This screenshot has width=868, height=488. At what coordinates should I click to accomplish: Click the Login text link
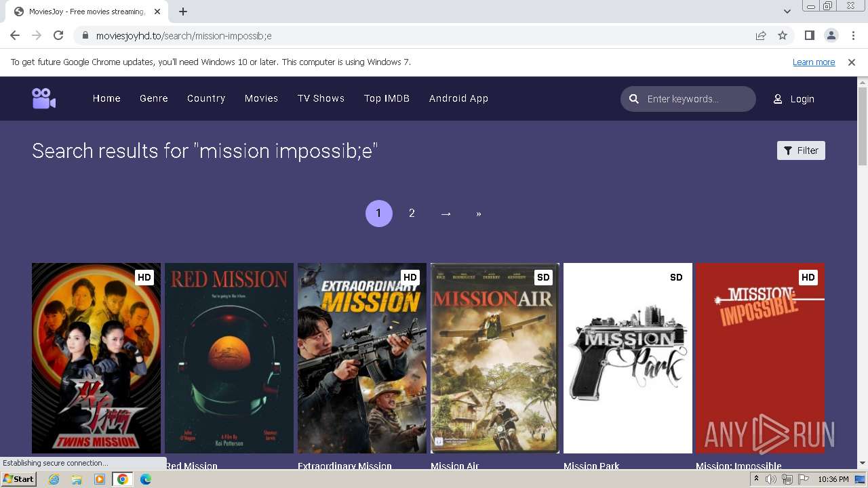802,99
